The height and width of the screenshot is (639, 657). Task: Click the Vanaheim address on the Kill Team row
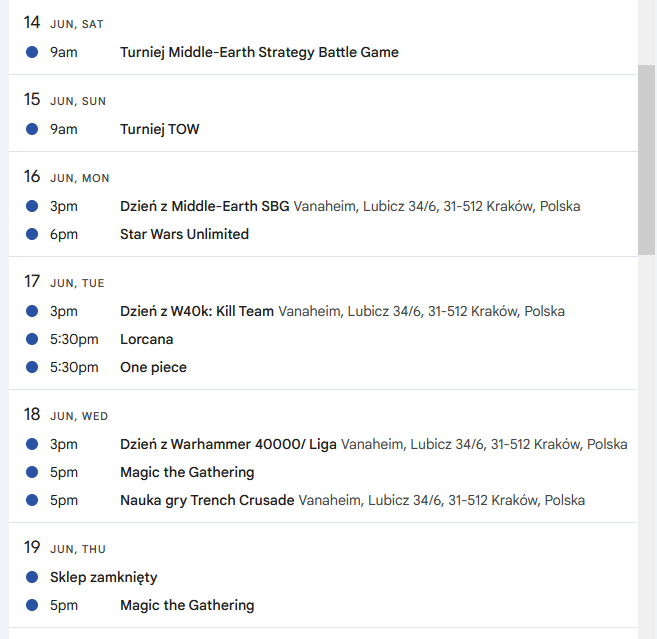tap(422, 311)
